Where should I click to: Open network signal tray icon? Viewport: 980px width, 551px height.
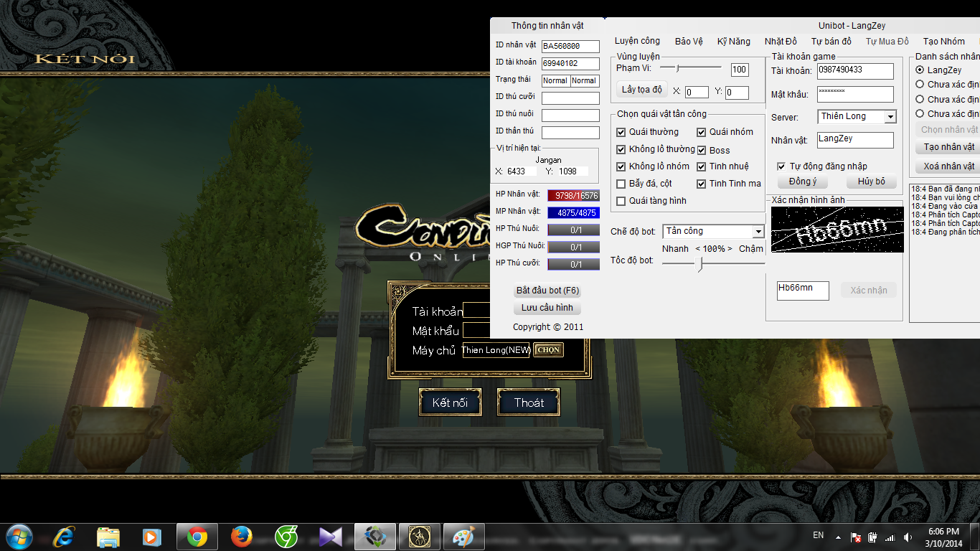pos(890,537)
